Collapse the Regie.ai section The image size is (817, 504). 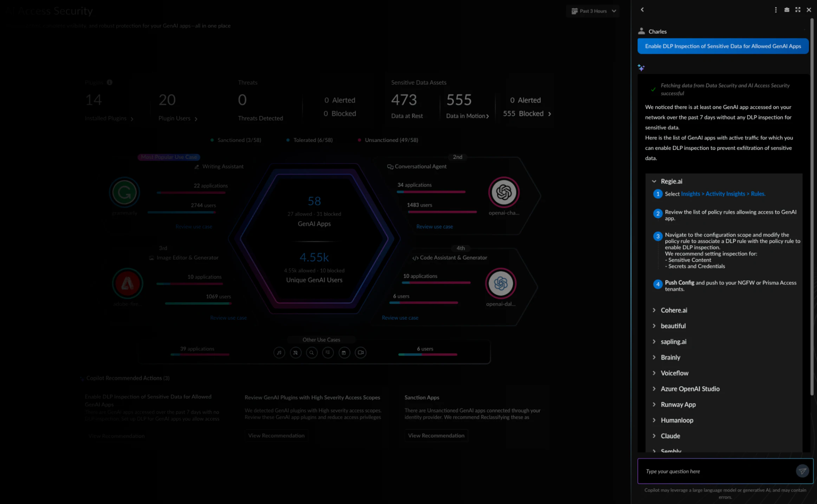click(x=654, y=181)
